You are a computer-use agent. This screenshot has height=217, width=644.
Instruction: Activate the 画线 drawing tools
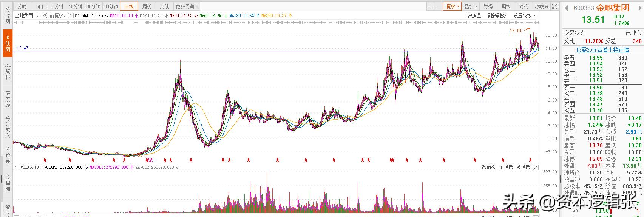pos(506,6)
